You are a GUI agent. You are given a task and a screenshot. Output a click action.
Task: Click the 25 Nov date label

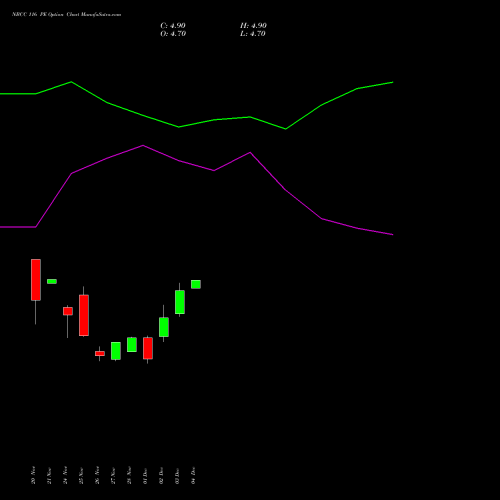coord(81,475)
